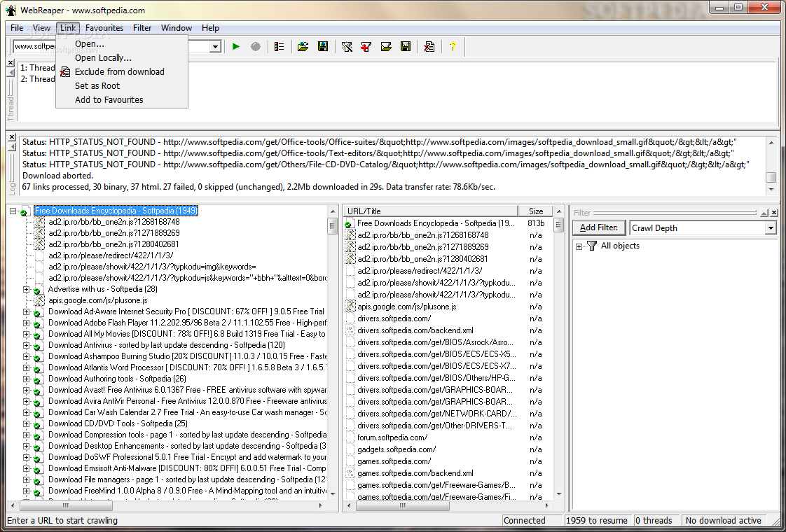This screenshot has width=786, height=532.
Task: Click the up arrow of the log scrollbar
Action: [x=771, y=143]
